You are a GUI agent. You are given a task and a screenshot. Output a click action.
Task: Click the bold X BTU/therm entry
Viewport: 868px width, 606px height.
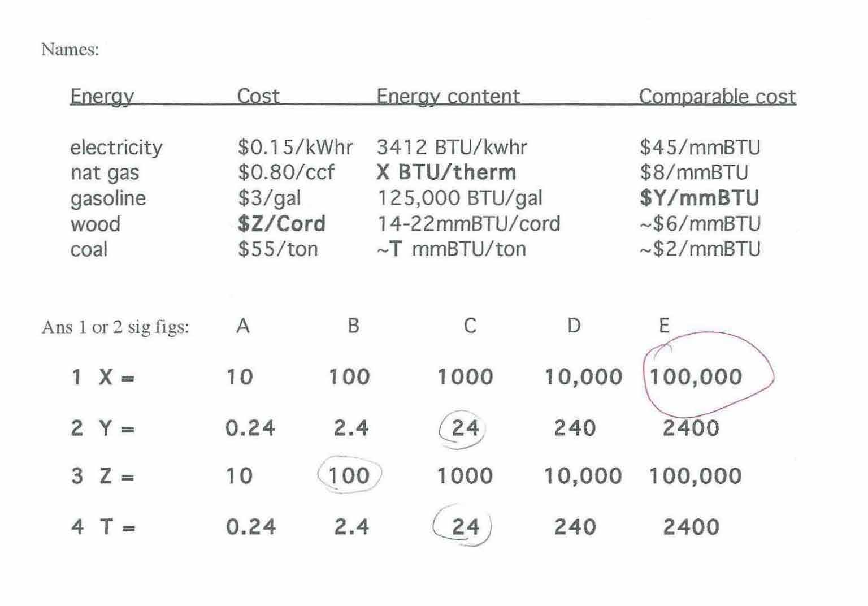[x=446, y=172]
